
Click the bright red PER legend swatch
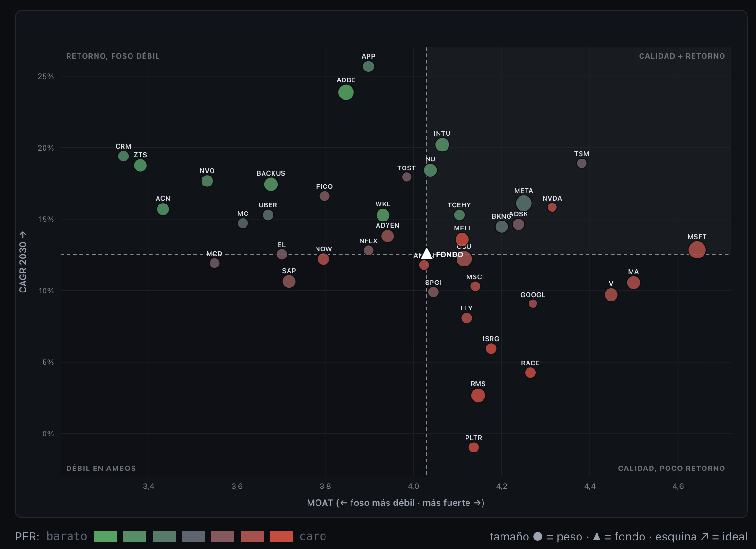point(281,536)
